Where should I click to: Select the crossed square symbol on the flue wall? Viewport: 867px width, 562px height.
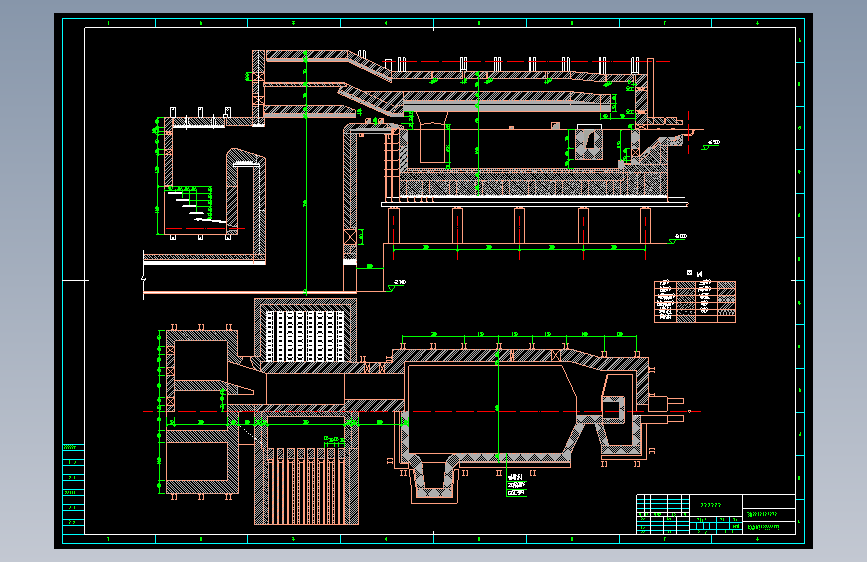click(349, 237)
